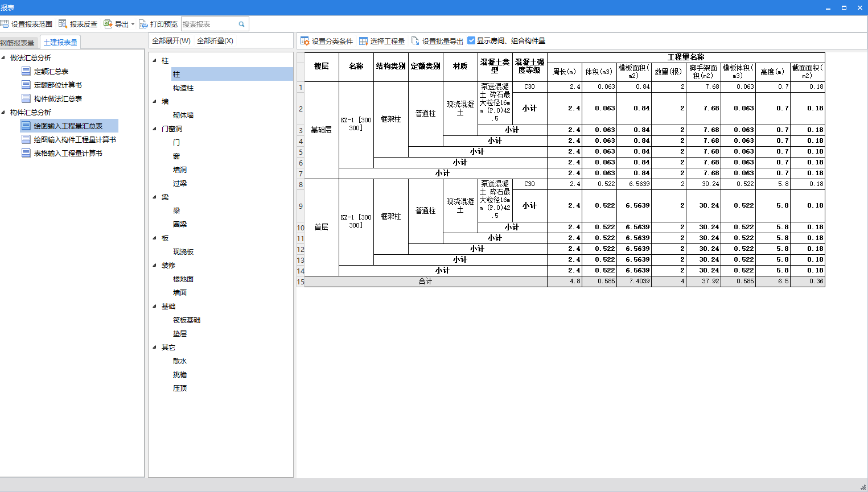Collapse the 梁 category node

(154, 197)
